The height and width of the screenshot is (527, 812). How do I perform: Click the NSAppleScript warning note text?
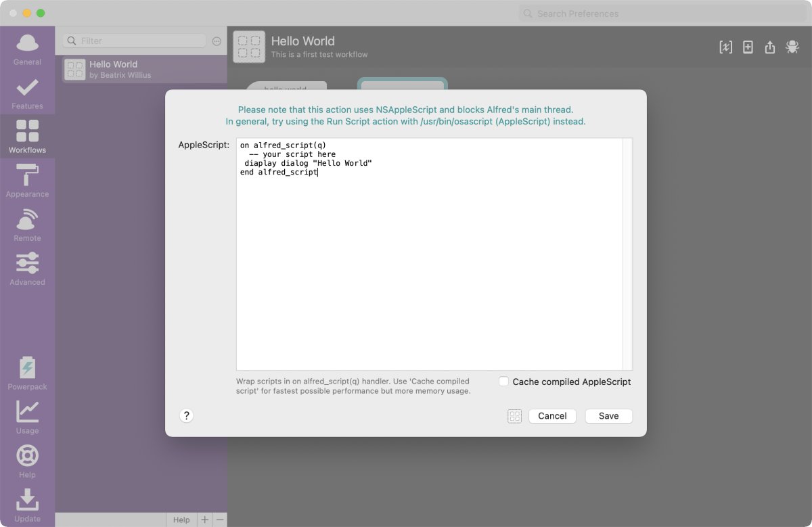tap(405, 116)
